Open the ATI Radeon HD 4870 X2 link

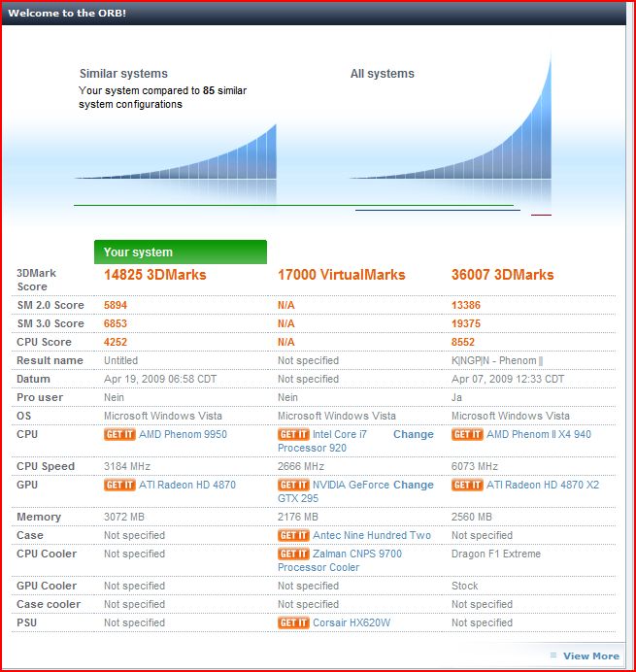(x=543, y=485)
